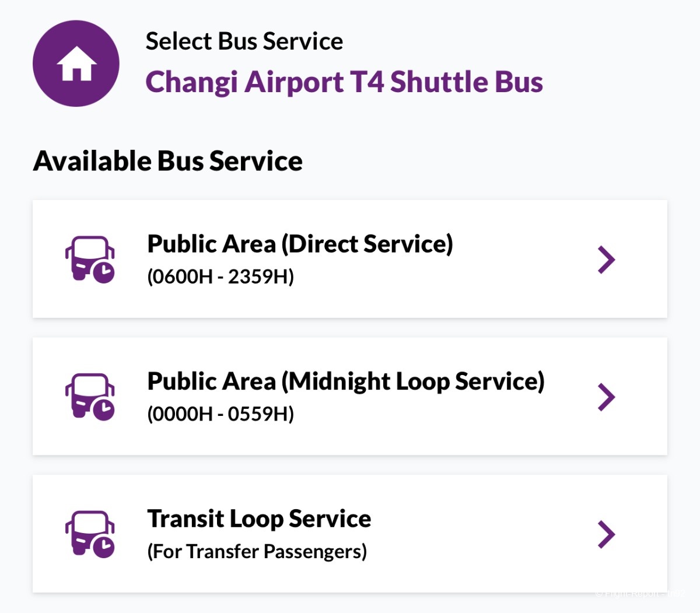Viewport: 700px width, 613px height.
Task: Expand Midnight Loop Service chevron arrow
Action: (x=607, y=397)
